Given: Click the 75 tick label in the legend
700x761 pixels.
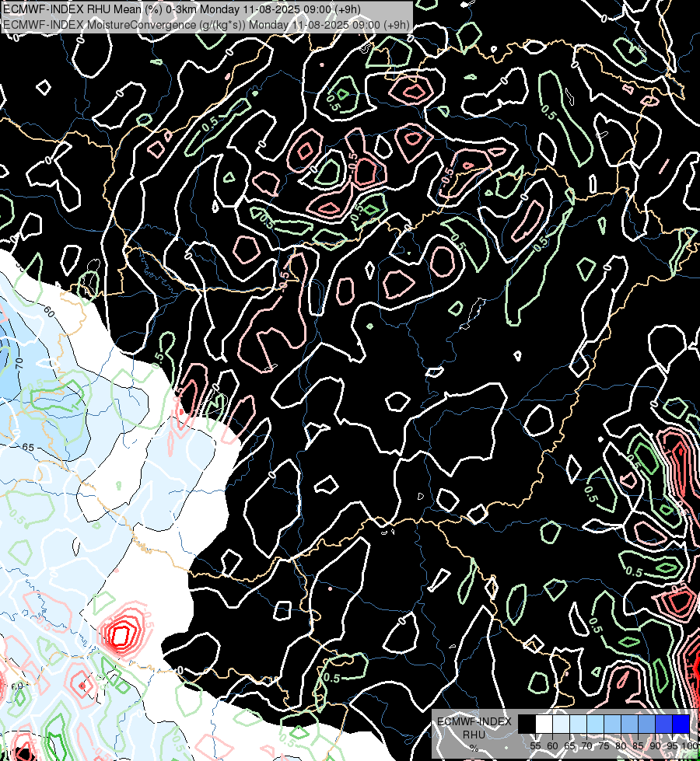Looking at the screenshot, I should click(604, 746).
